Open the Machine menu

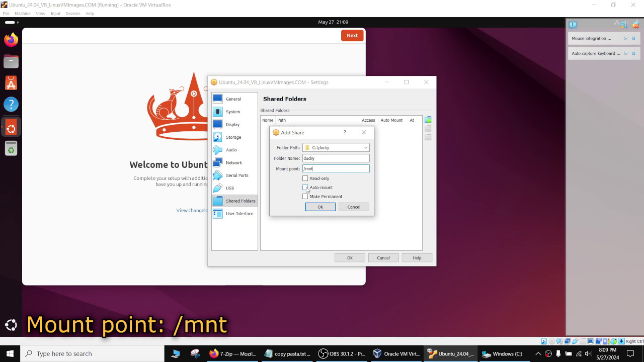[23, 14]
